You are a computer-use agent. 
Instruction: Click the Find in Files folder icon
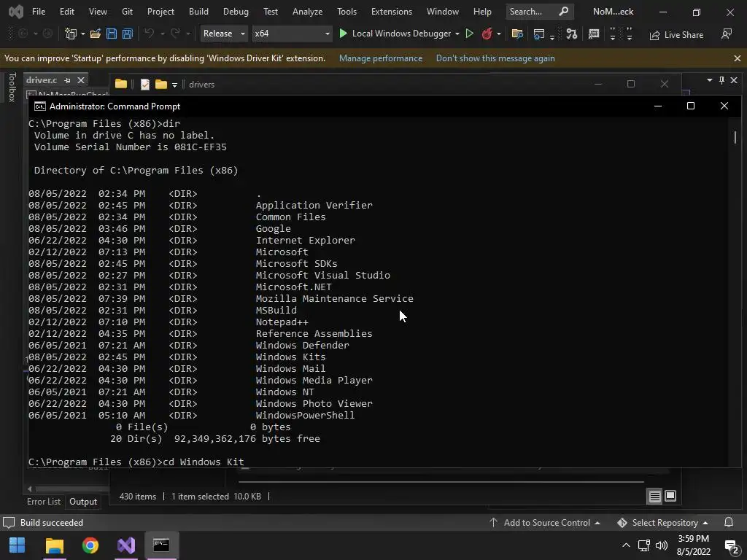(x=517, y=34)
